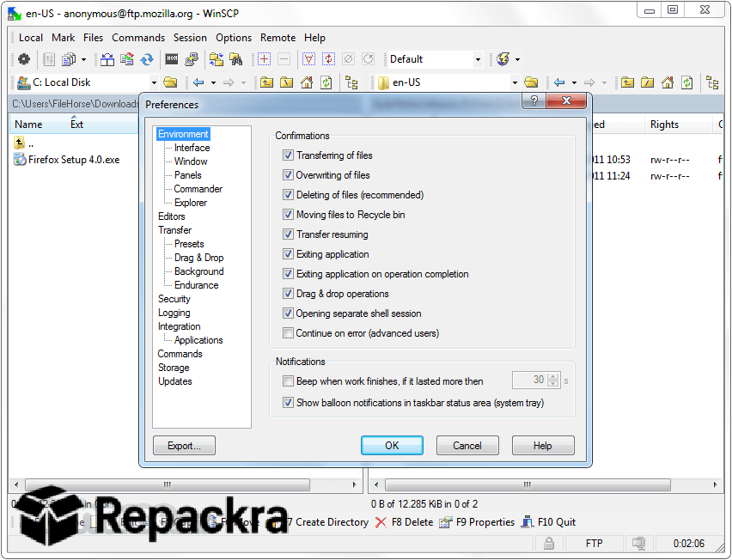
Task: Click the local panel Parent Directory icon
Action: [x=266, y=82]
